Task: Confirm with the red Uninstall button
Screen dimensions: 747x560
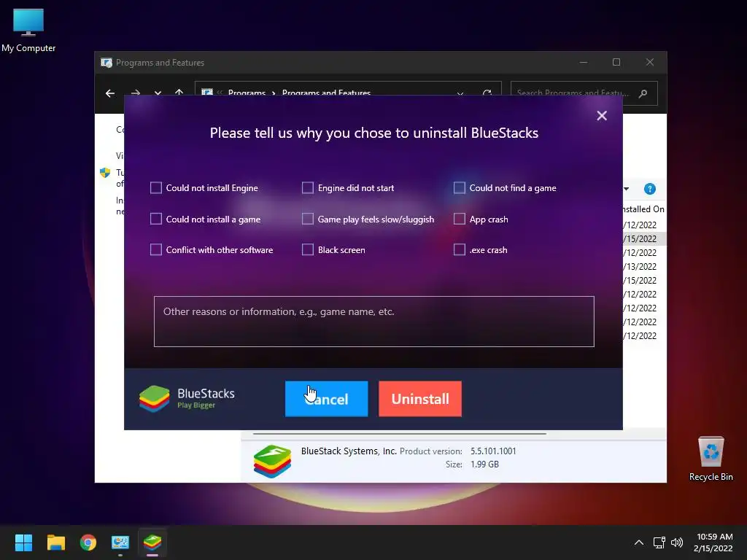Action: (x=420, y=399)
